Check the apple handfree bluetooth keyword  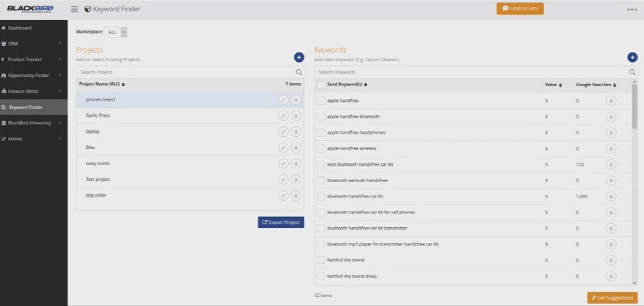pyautogui.click(x=320, y=117)
